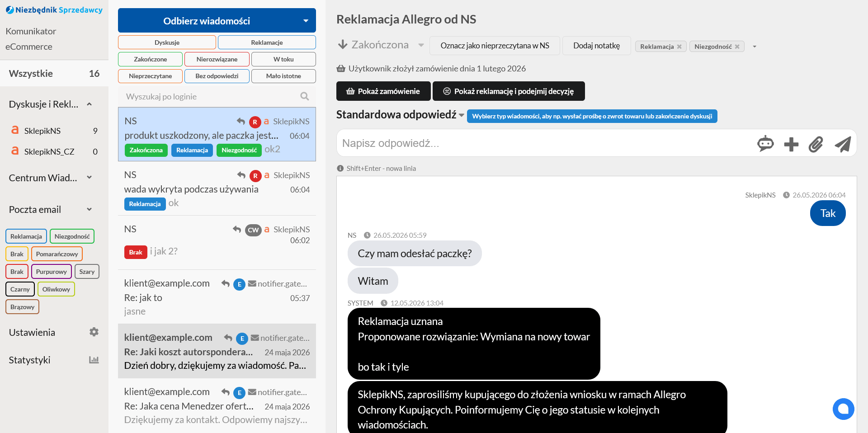Click red R badge in 'produkt uszkodzony' thread
The image size is (868, 433).
(x=255, y=122)
